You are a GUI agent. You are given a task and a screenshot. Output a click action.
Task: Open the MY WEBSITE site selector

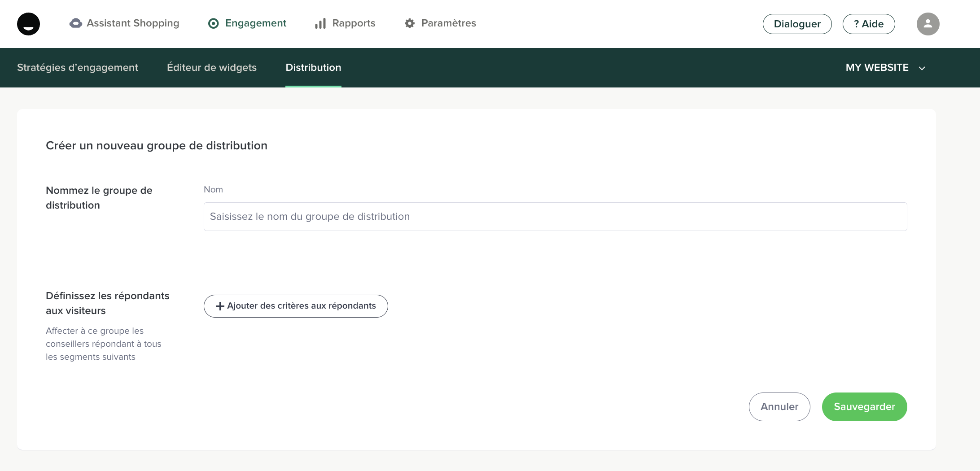click(877, 68)
